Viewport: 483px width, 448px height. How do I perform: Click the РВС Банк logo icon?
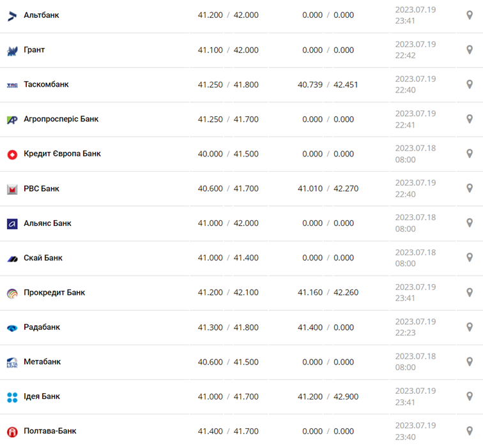pyautogui.click(x=12, y=189)
